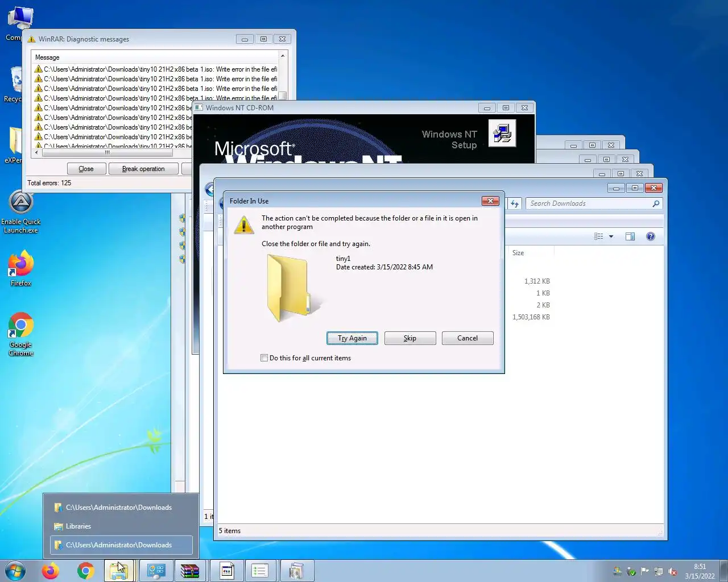Select the Google Chrome desktop shortcut
728x582 pixels.
tap(21, 334)
